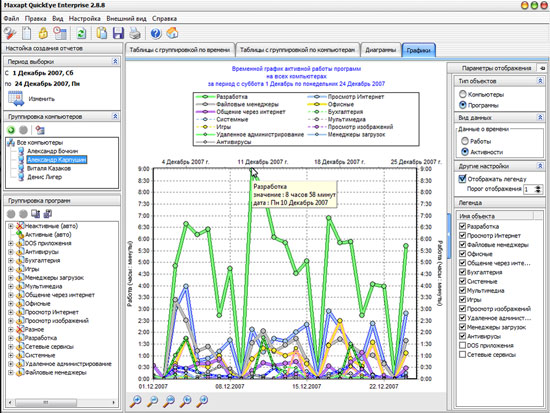Select the Работы data radio button
Screen dimensions: 550x413
pos(465,141)
